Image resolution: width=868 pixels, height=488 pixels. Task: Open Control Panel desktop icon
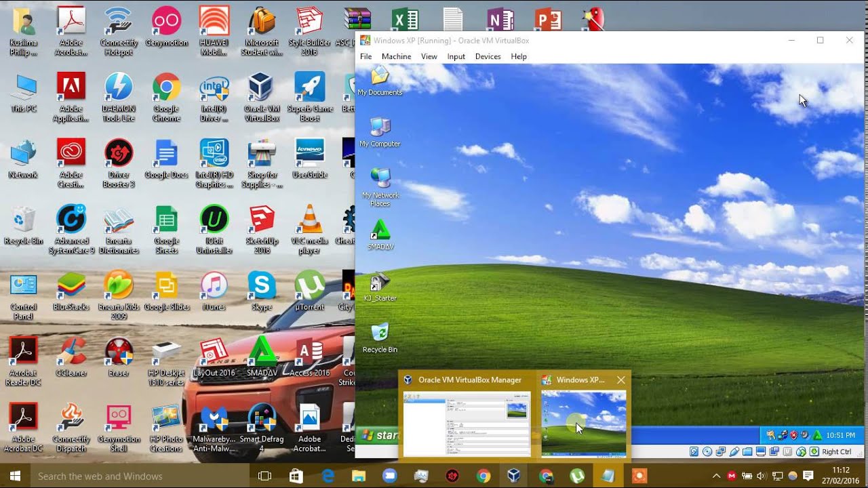[24, 296]
